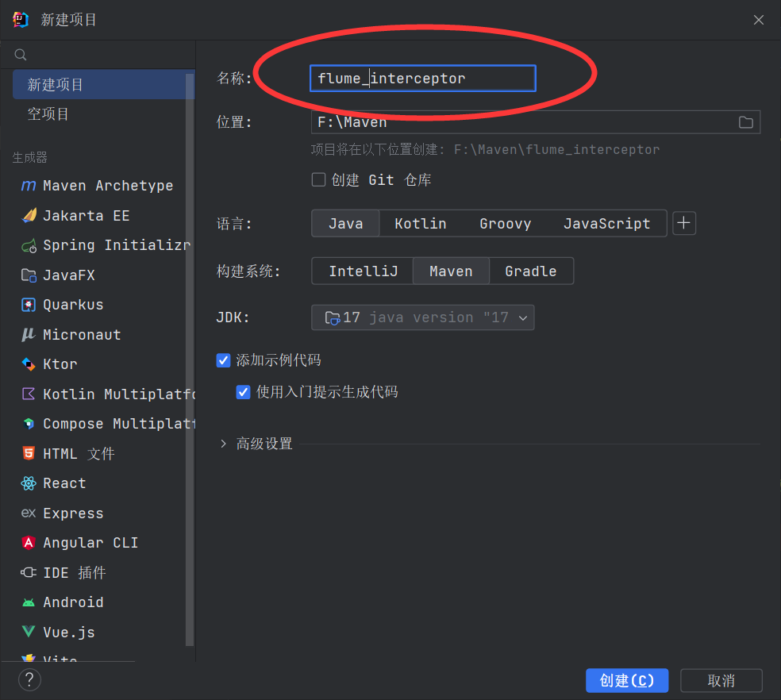Image resolution: width=781 pixels, height=700 pixels.
Task: Open the folder browser for location
Action: 745,122
